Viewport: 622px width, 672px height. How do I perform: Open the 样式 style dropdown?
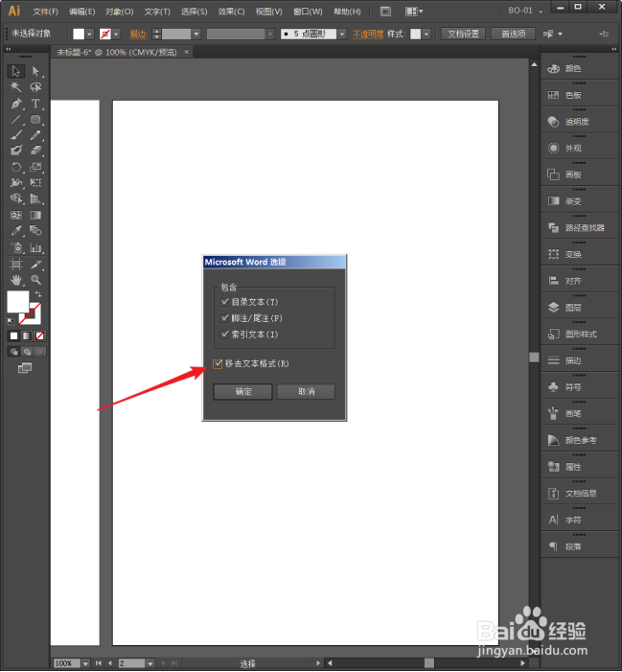426,34
